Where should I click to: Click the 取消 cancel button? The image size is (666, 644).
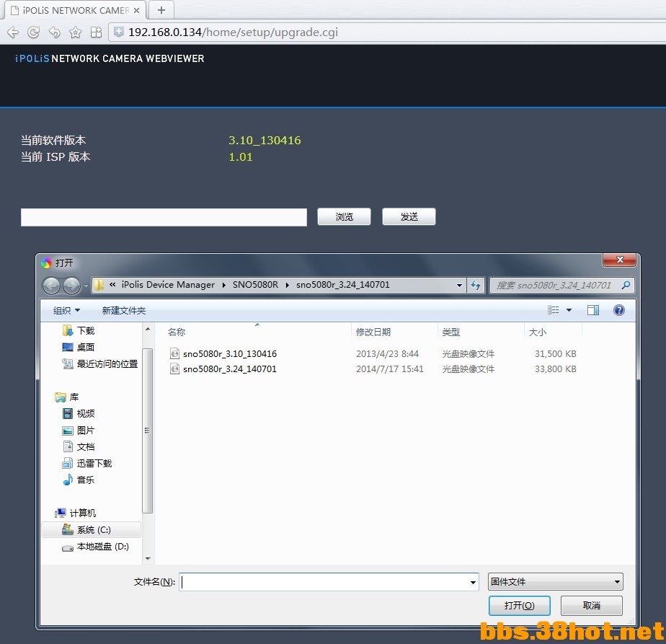[592, 605]
